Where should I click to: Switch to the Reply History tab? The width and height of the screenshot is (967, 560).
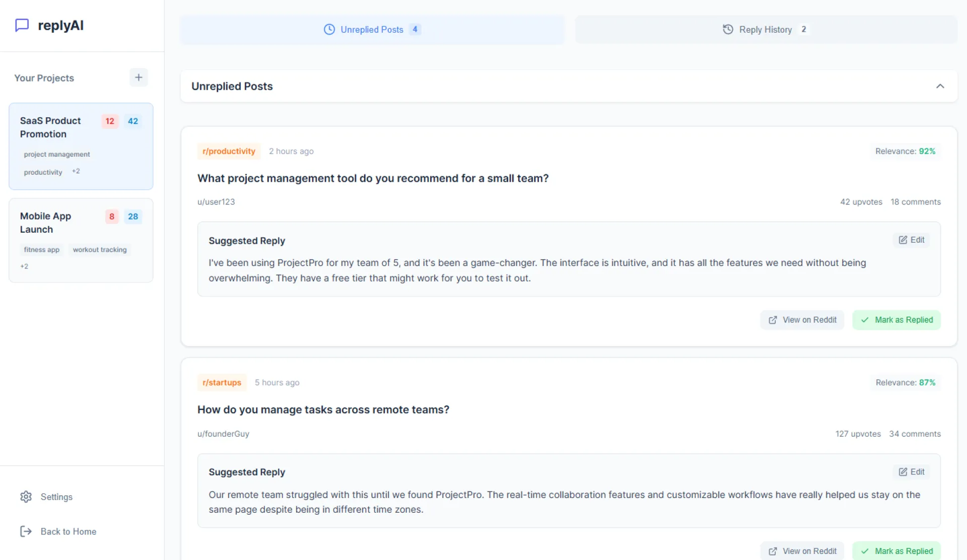click(766, 30)
